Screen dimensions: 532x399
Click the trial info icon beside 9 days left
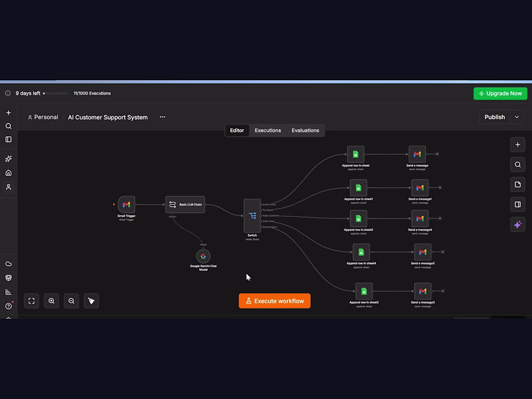point(8,93)
